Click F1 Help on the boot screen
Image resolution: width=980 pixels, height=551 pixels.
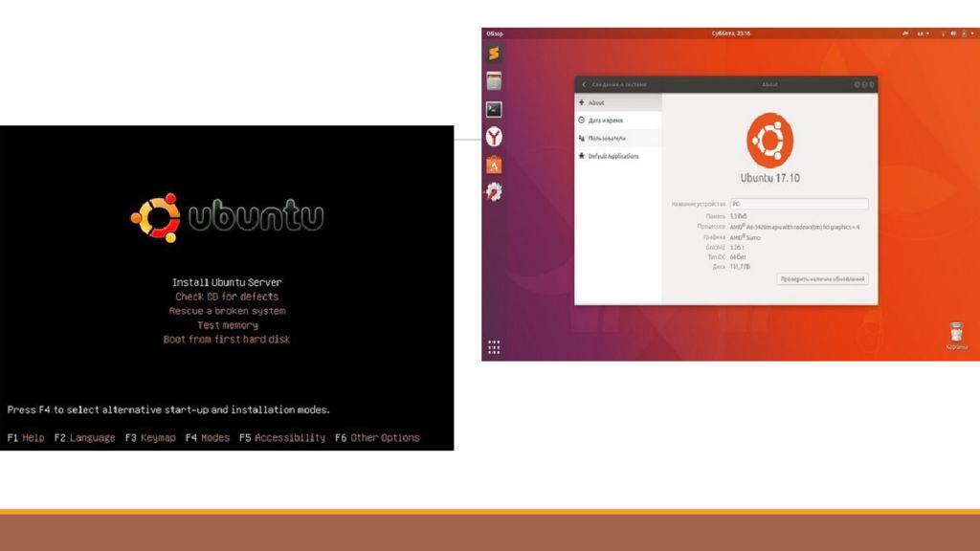click(x=26, y=438)
